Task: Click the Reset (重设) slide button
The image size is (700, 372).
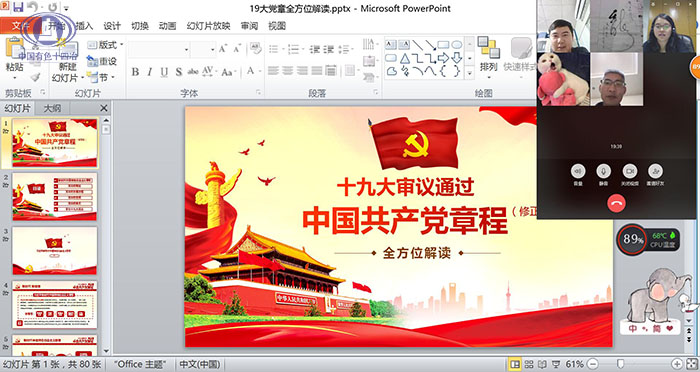Action: coord(103,61)
